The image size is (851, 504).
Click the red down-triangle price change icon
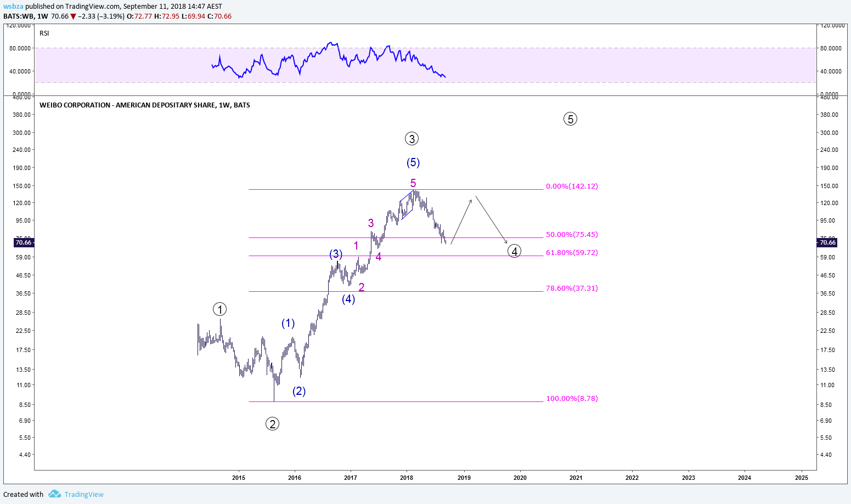(73, 16)
